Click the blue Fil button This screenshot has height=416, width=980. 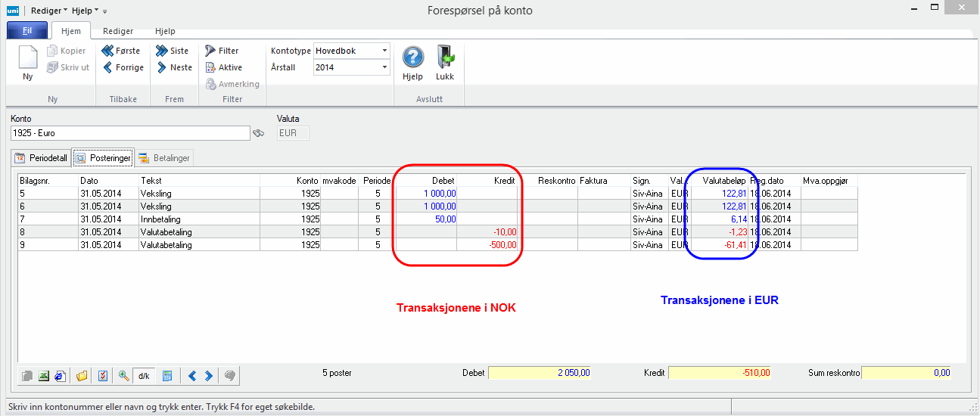[27, 31]
